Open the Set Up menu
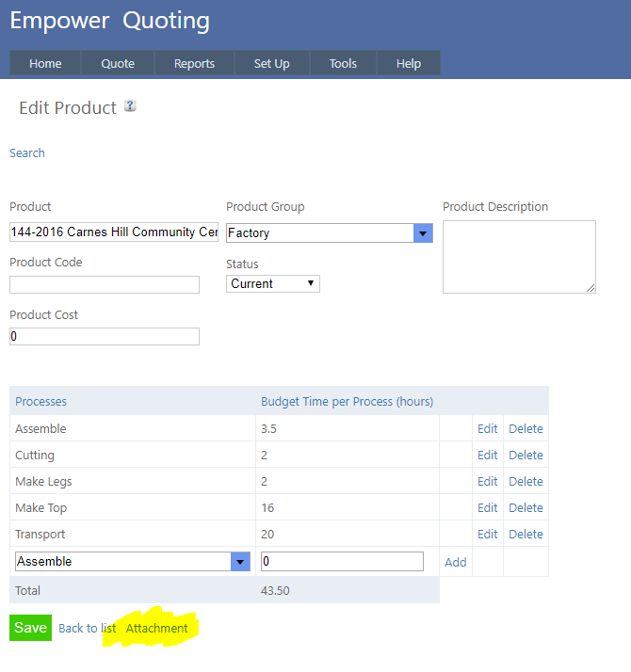This screenshot has width=631, height=672. (x=271, y=63)
